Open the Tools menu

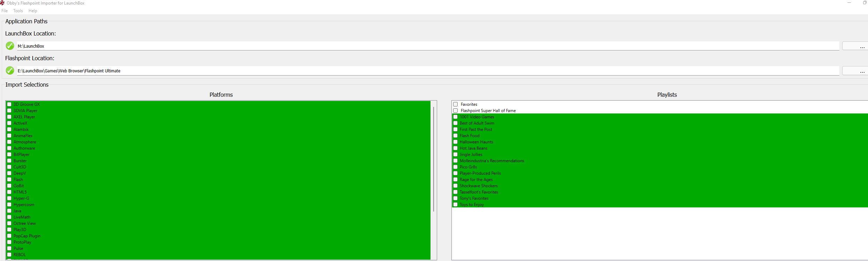point(18,11)
